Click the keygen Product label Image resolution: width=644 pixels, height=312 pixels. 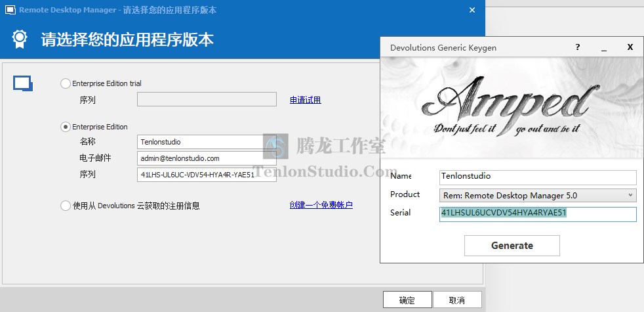405,194
